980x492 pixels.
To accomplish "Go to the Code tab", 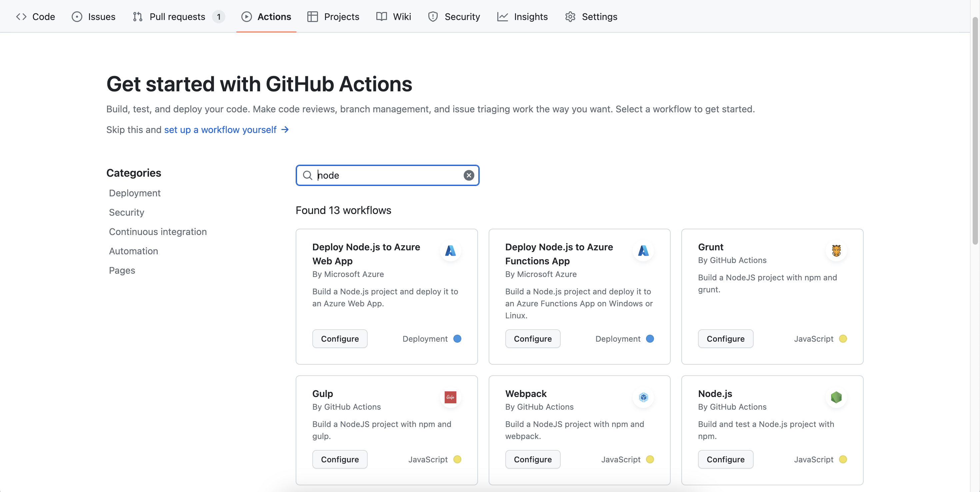I will [x=36, y=16].
